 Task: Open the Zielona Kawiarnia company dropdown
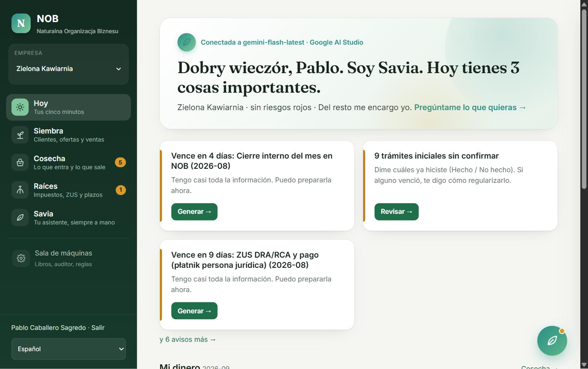point(68,69)
